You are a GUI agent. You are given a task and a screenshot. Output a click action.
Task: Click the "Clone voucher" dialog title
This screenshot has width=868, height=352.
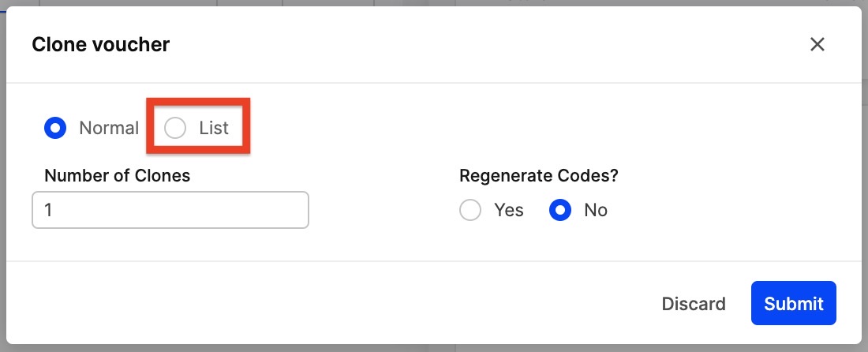tap(100, 44)
